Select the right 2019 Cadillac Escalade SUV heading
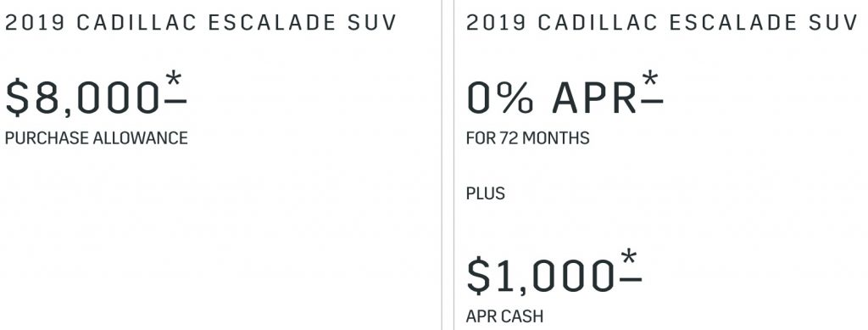The image size is (868, 330). tap(662, 23)
